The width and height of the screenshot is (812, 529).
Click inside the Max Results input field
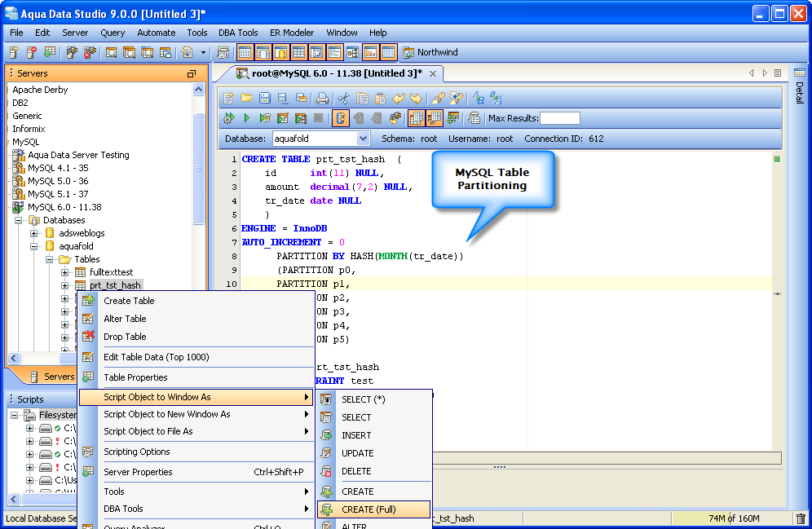560,118
